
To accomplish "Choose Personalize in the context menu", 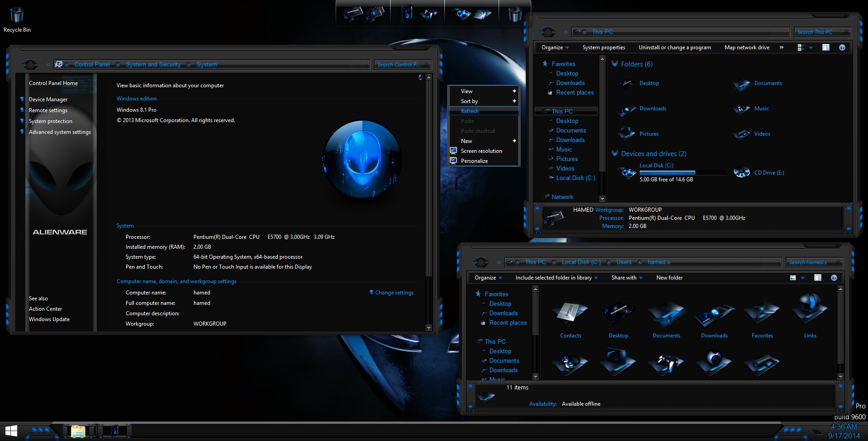I will [474, 161].
